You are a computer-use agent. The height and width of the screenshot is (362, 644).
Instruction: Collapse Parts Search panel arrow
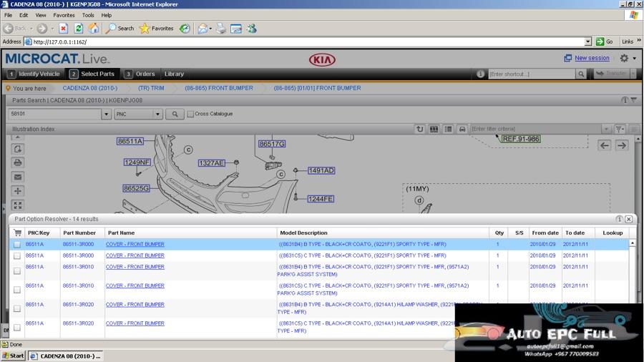click(x=634, y=99)
